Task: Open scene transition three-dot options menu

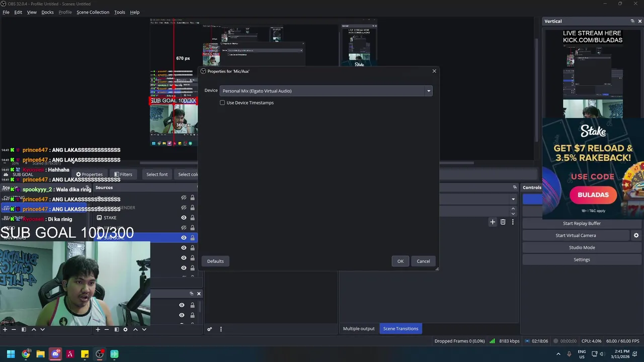Action: tap(513, 222)
